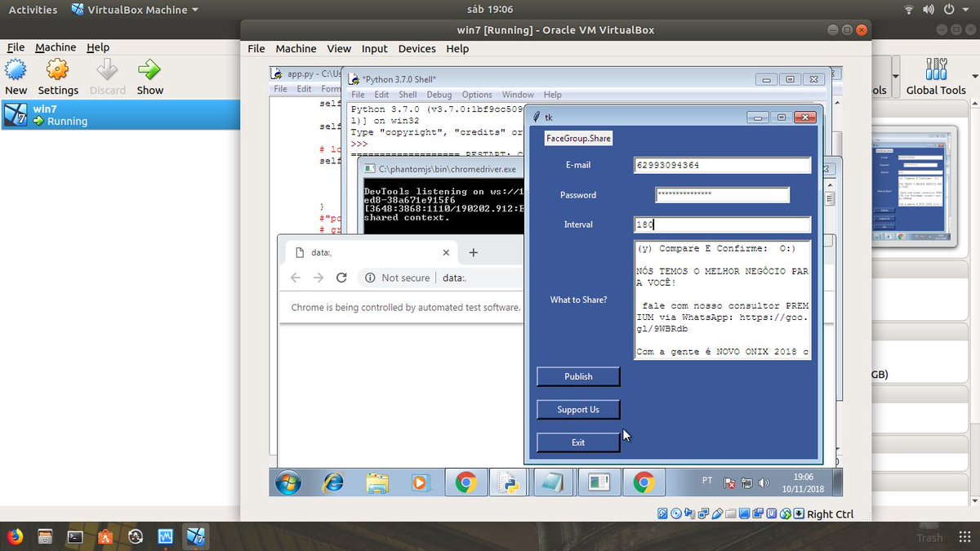Open VirtualBox Manager Settings gear icon
This screenshot has height=551, width=980.
(x=58, y=69)
